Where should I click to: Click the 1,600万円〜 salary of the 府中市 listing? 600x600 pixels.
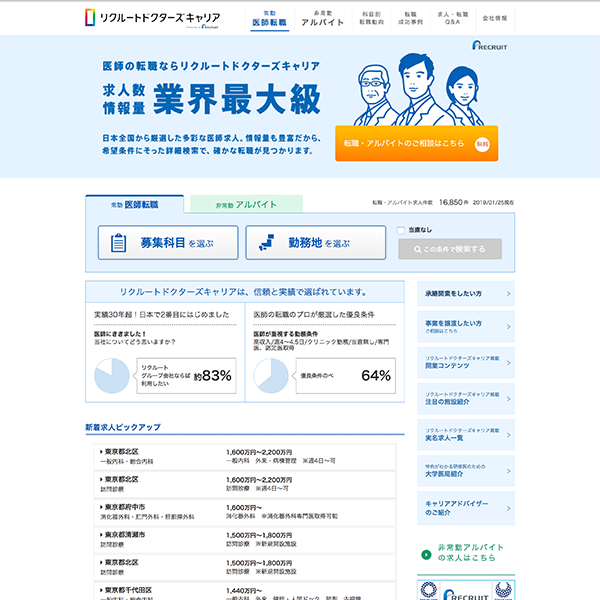pos(244,507)
